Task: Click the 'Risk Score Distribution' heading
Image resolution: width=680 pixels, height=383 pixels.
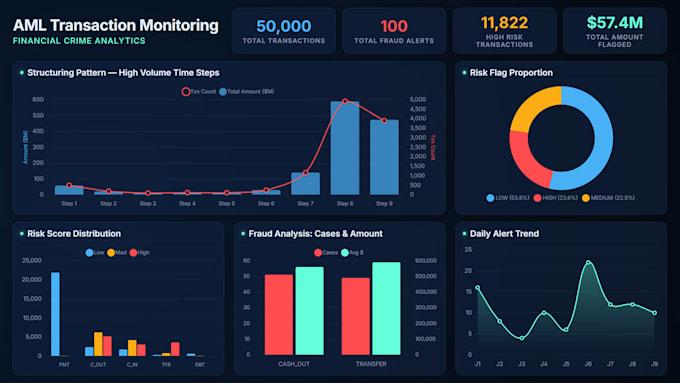Action: click(74, 234)
